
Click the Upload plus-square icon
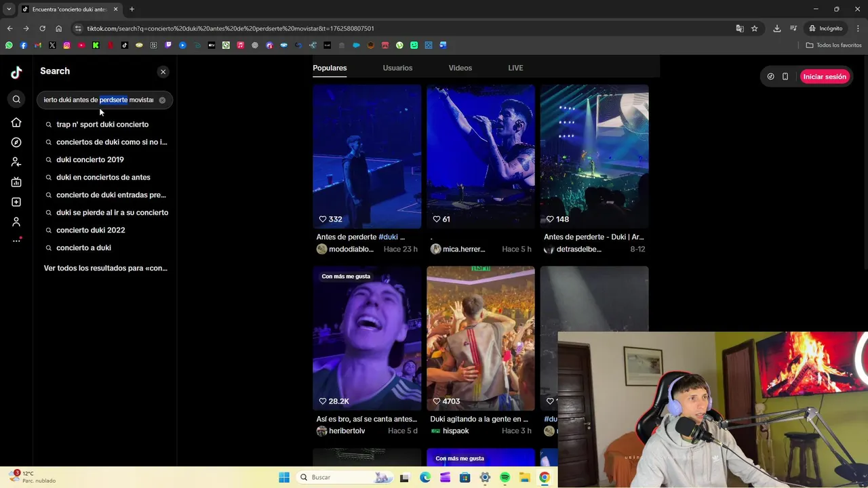(x=16, y=202)
